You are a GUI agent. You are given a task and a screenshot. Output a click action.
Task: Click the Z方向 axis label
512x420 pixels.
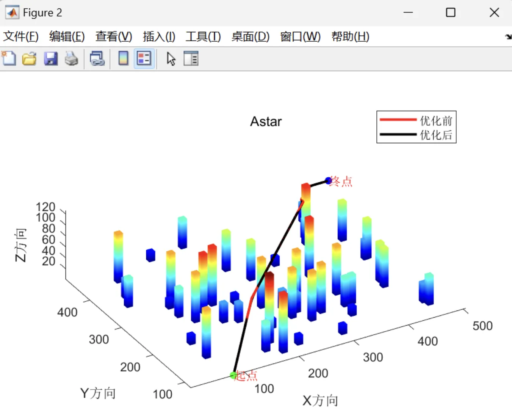coord(21,245)
